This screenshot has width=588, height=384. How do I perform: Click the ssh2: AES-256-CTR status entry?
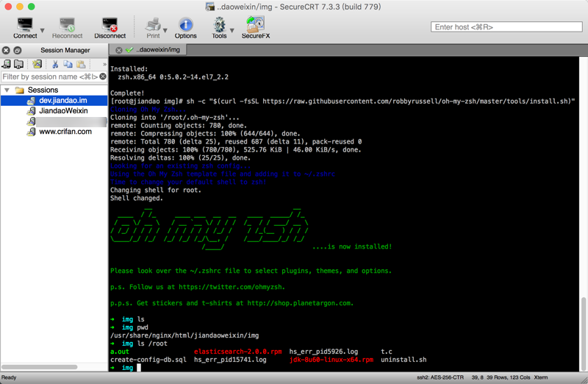pyautogui.click(x=440, y=377)
